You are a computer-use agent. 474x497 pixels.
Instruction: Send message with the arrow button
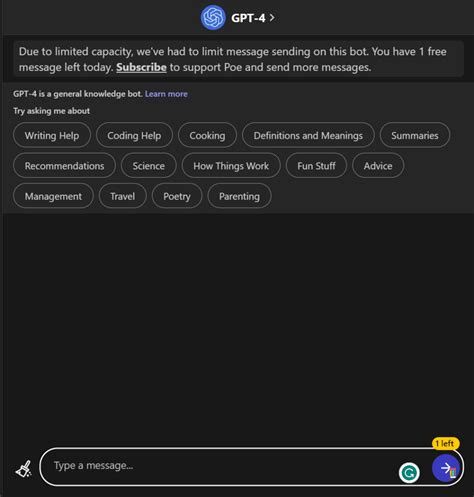446,468
